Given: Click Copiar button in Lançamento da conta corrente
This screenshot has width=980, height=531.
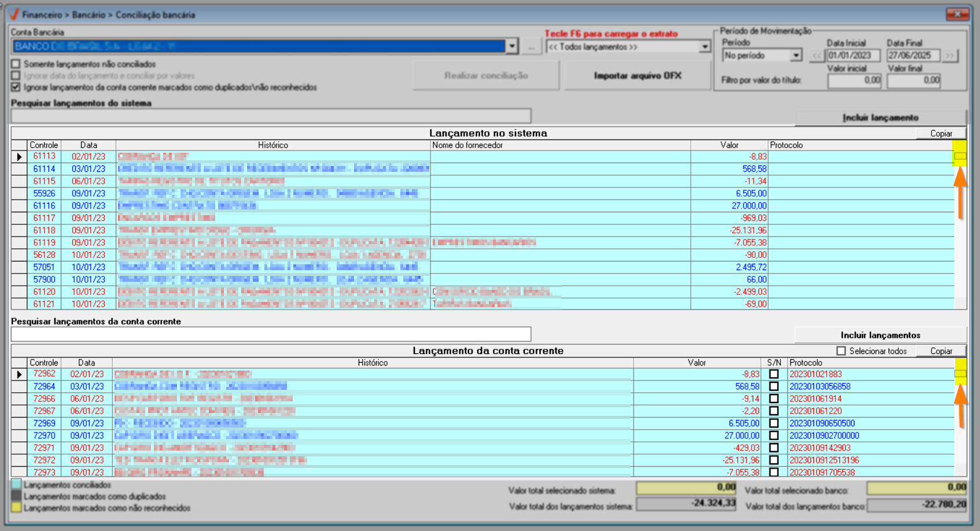Looking at the screenshot, I should point(941,351).
